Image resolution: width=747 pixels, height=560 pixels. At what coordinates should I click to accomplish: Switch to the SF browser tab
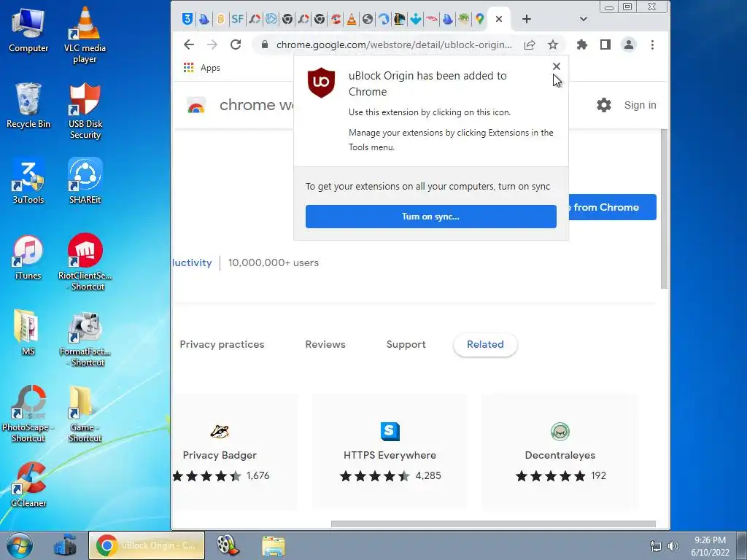[x=237, y=19]
